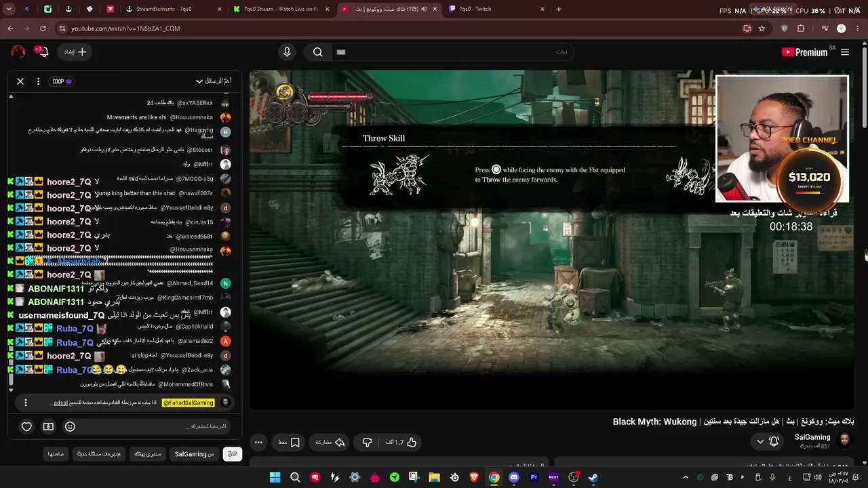Select the 'محتوى يهمّك' filter chip

147,454
